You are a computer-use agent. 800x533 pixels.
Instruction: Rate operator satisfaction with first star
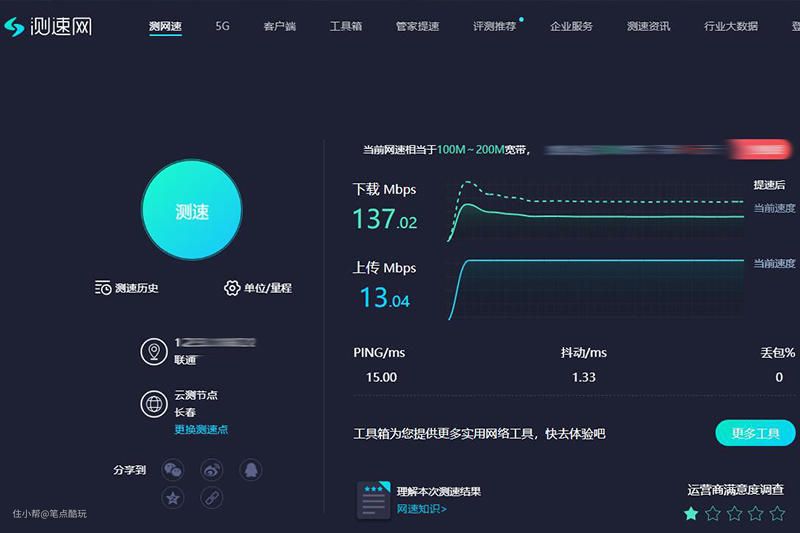(691, 513)
